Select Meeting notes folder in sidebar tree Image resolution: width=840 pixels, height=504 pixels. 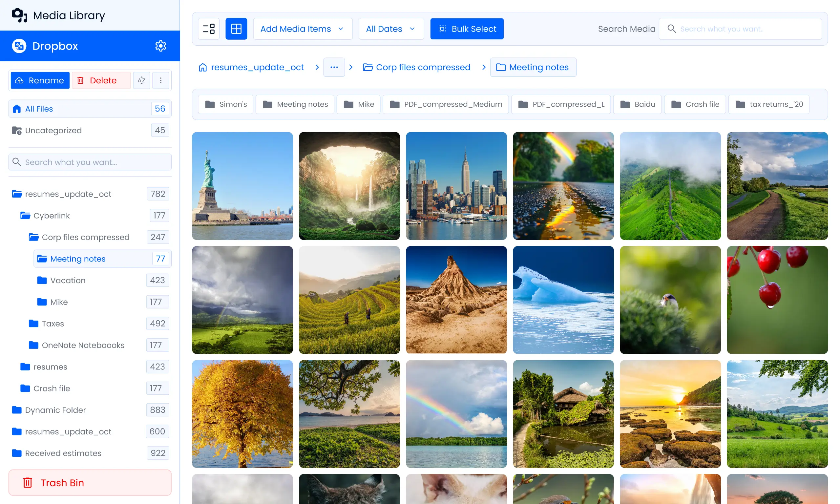102,259
